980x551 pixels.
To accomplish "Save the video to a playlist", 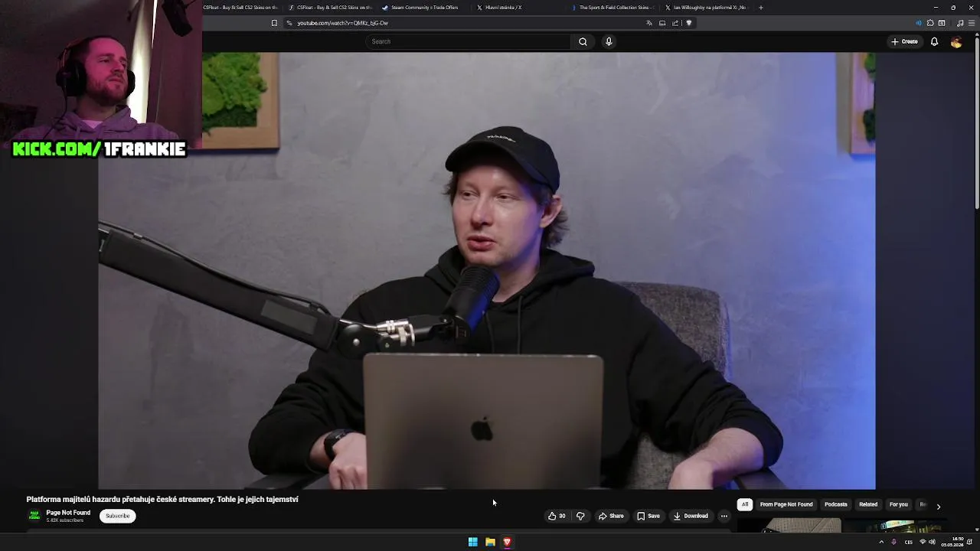I will [x=648, y=516].
